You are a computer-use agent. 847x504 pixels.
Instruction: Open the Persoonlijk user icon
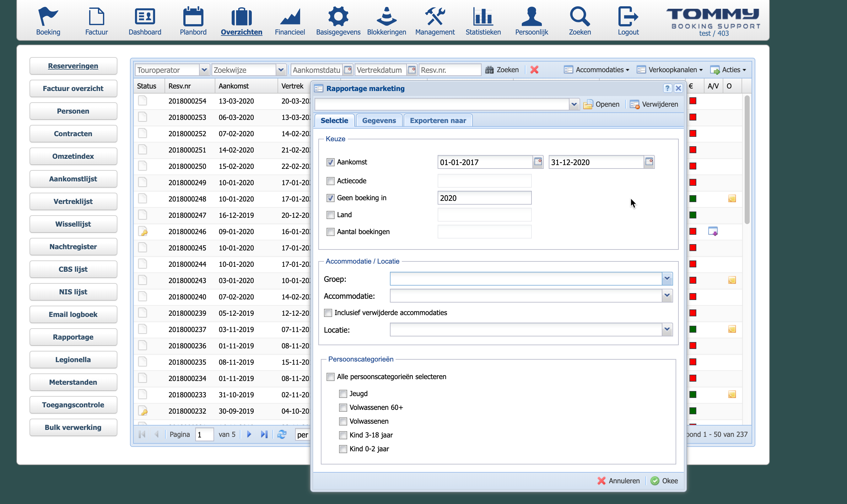(531, 16)
